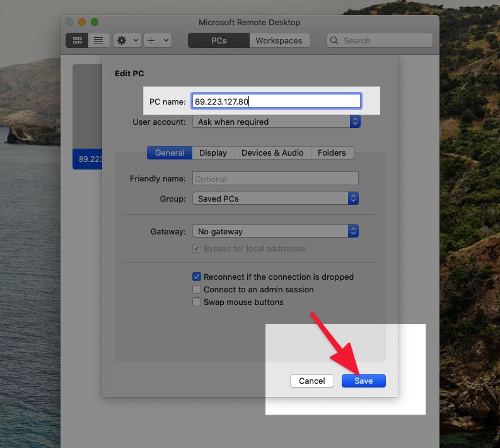This screenshot has width=500, height=448.
Task: Switch to grid view icon
Action: pyautogui.click(x=78, y=40)
